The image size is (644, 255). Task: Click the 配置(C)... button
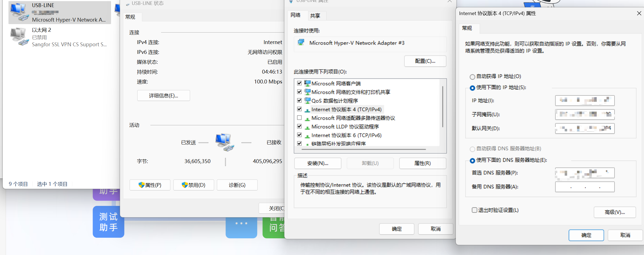tap(425, 61)
